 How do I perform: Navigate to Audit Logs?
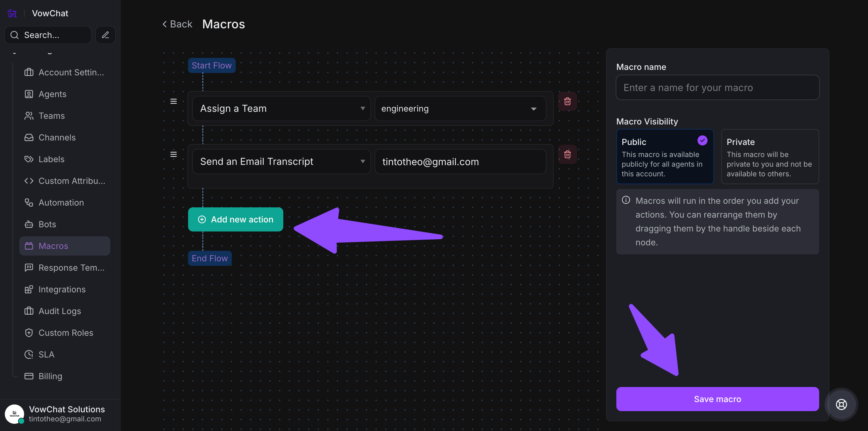[60, 311]
